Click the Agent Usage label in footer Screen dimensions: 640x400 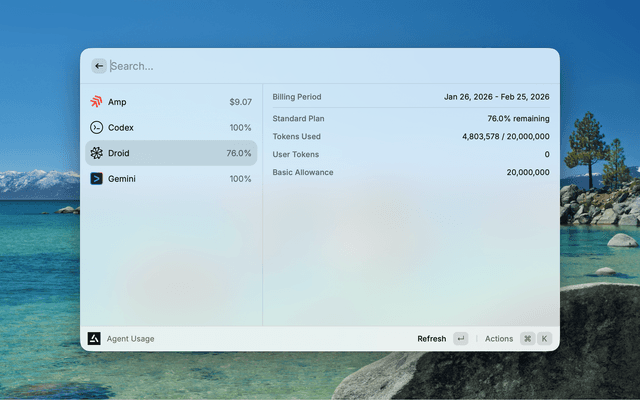(x=130, y=339)
